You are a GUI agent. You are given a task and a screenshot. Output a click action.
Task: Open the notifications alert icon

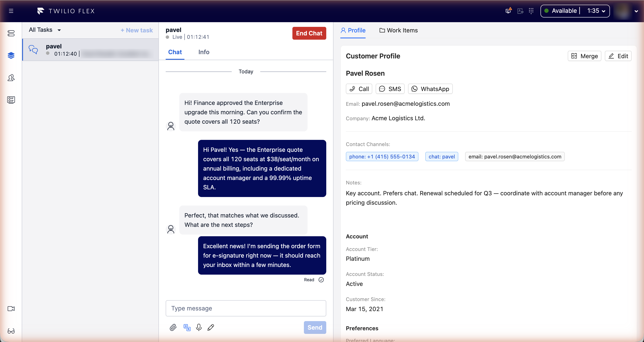(509, 10)
